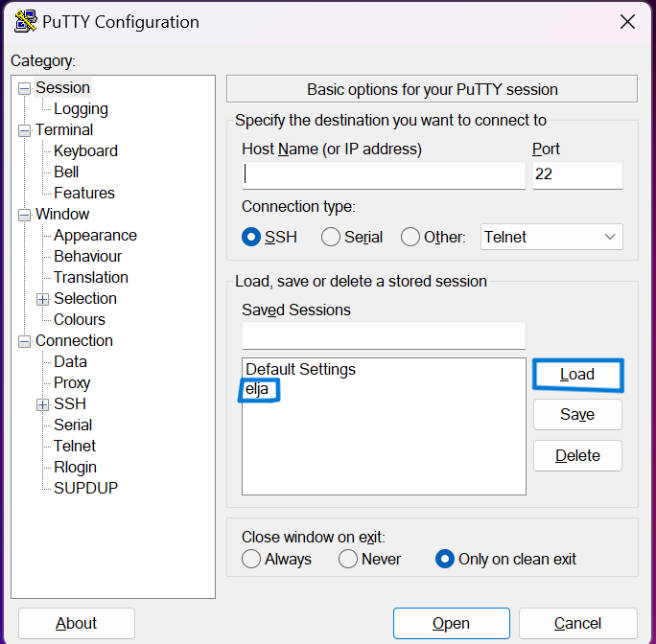Open the Data settings category
Image resolution: width=656 pixels, height=644 pixels.
pyautogui.click(x=70, y=361)
